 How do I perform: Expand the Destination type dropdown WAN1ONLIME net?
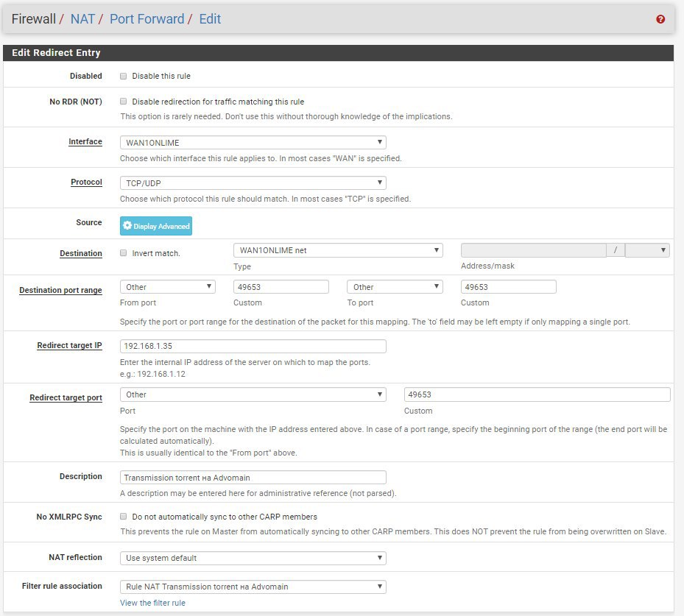[x=338, y=250]
